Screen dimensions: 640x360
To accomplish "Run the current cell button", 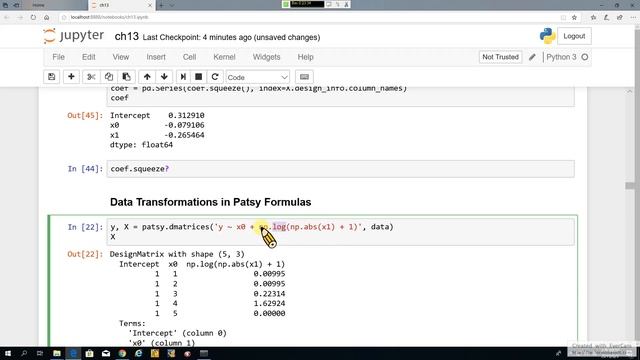I will (x=183, y=77).
